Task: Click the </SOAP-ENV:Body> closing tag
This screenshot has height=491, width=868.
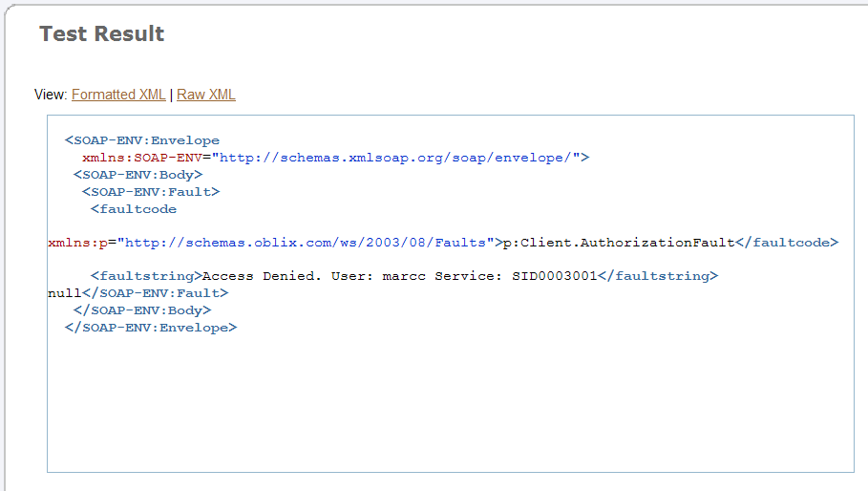Action: tap(142, 310)
